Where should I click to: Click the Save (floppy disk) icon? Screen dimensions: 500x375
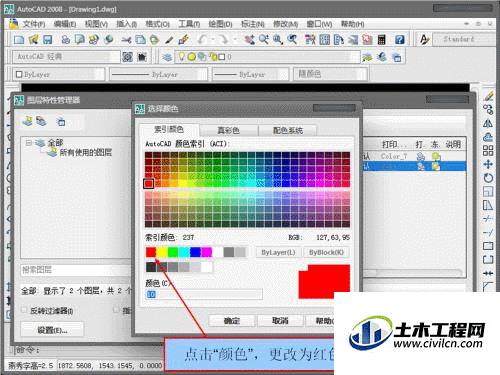click(48, 40)
